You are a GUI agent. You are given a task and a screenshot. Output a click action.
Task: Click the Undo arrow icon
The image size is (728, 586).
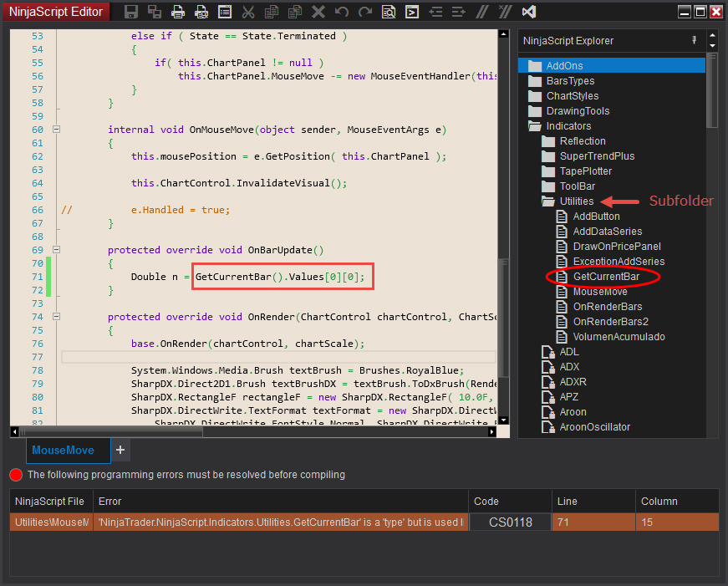342,12
